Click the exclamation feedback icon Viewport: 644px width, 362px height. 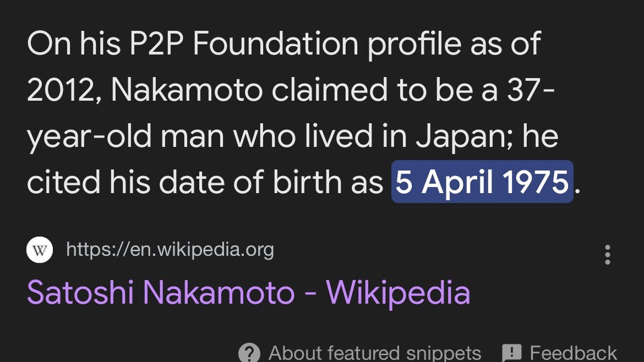(x=512, y=352)
